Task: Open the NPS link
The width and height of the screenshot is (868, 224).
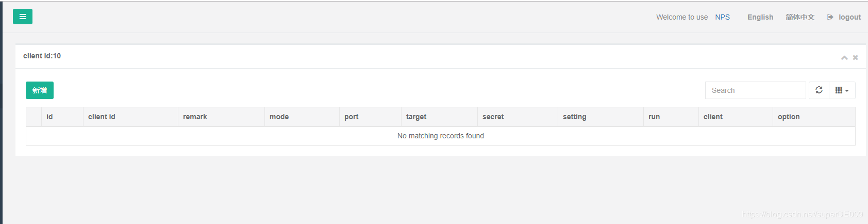Action: (722, 17)
